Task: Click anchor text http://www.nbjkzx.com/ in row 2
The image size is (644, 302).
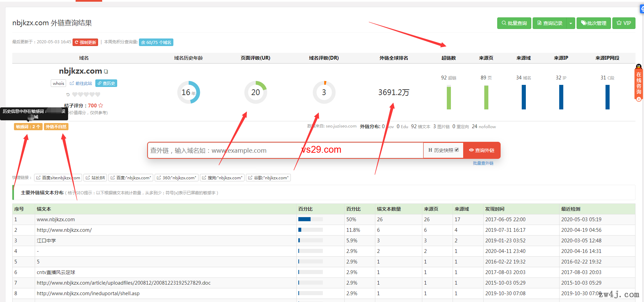Action: pyautogui.click(x=64, y=230)
